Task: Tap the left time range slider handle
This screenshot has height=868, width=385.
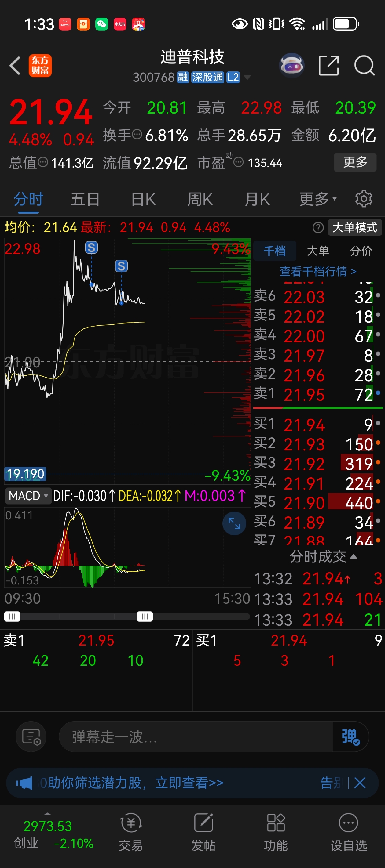Action: (x=12, y=616)
